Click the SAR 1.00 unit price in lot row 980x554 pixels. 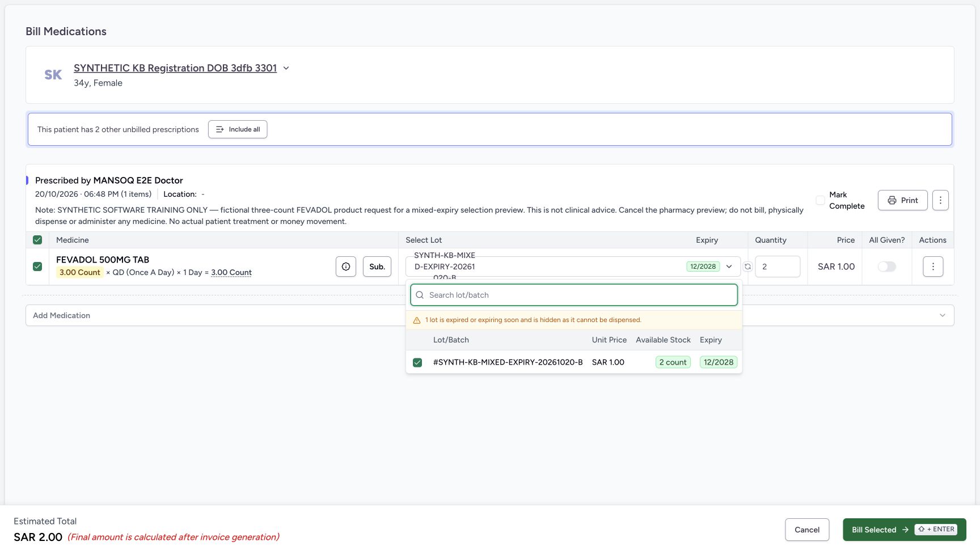tap(608, 362)
